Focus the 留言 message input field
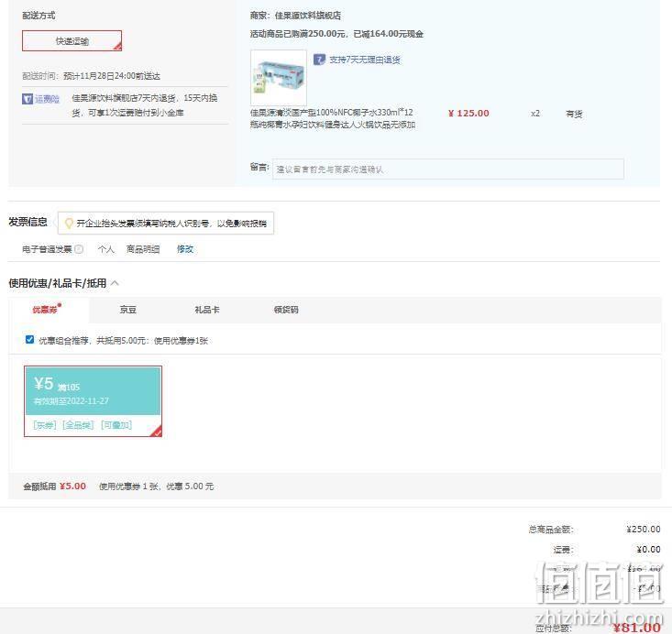This screenshot has width=672, height=634. (448, 169)
